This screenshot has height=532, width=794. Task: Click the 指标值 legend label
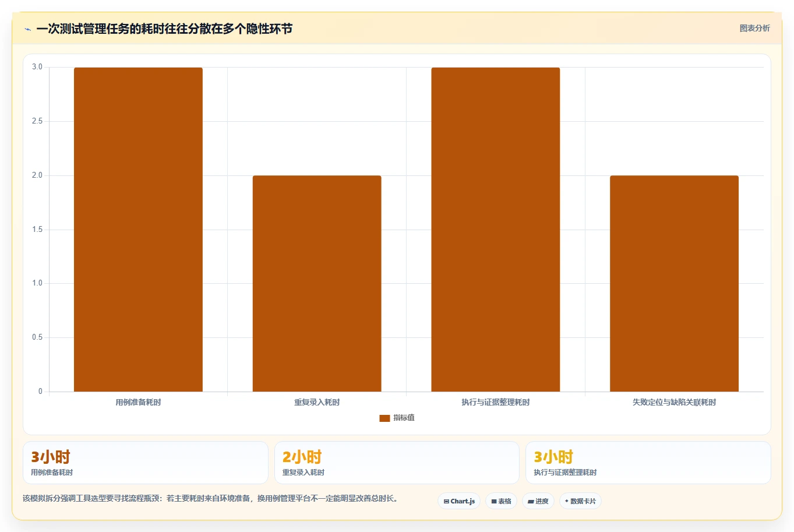pos(404,418)
